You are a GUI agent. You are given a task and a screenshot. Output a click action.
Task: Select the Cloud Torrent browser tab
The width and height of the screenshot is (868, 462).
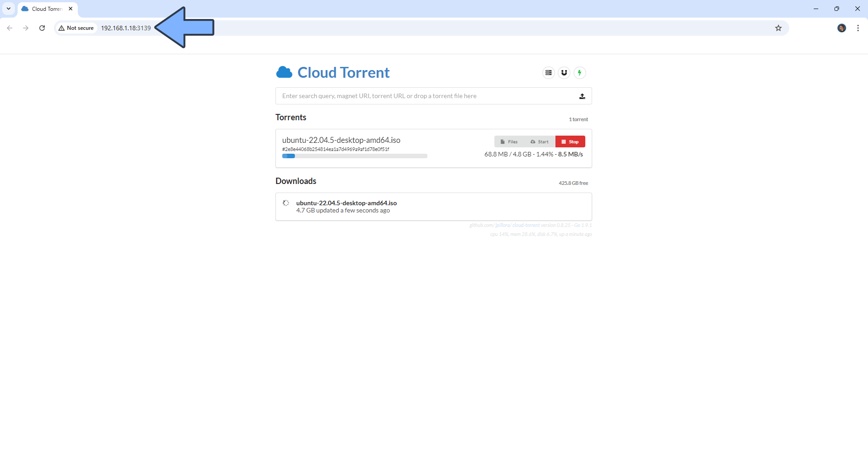point(47,9)
